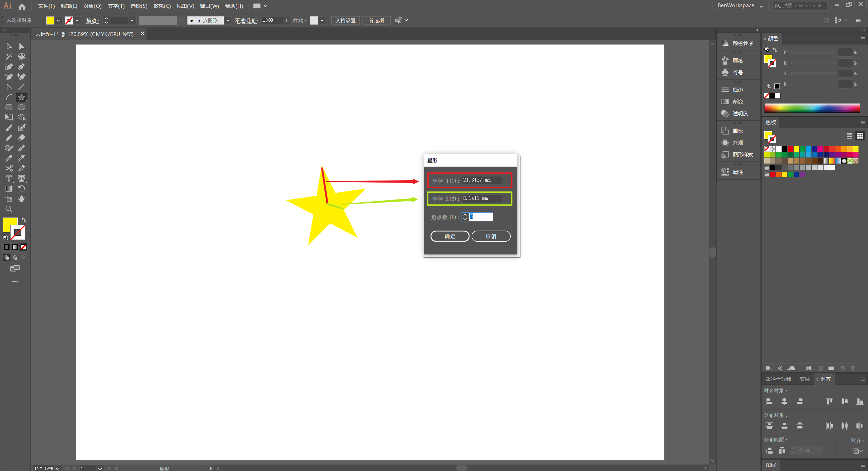Expand the zoom level dropdown at bottom

pos(58,468)
